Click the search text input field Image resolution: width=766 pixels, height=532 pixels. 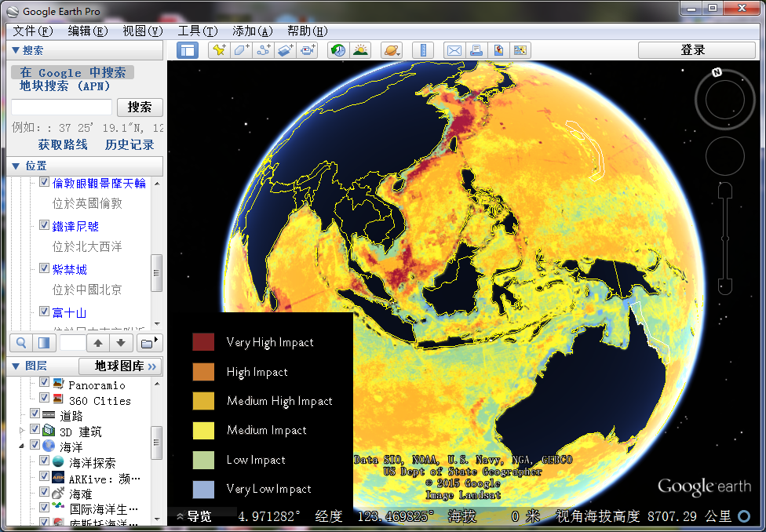tap(61, 107)
